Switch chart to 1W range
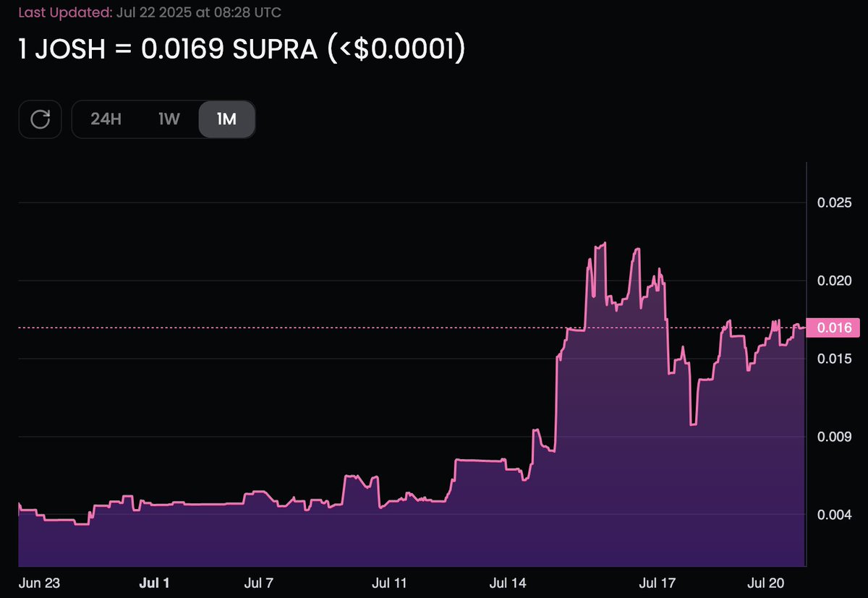The width and height of the screenshot is (868, 598). tap(169, 119)
